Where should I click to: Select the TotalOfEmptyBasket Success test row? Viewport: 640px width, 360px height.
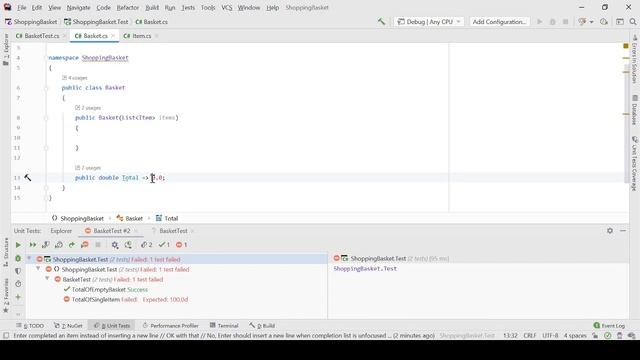pyautogui.click(x=176, y=289)
